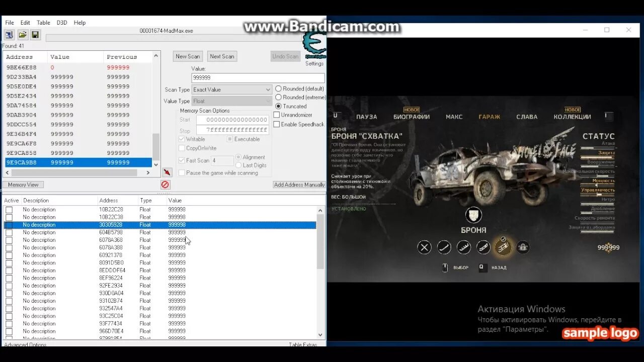The image size is (644, 362).
Task: Click into the scan Value input field
Action: (258, 78)
